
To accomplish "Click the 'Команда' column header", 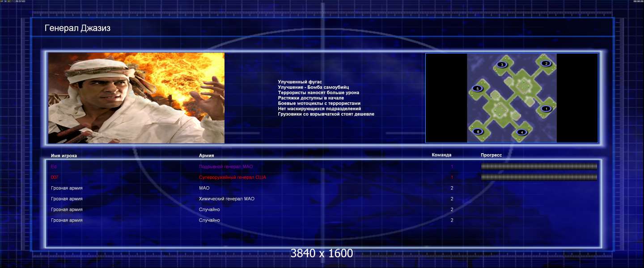I will click(441, 155).
